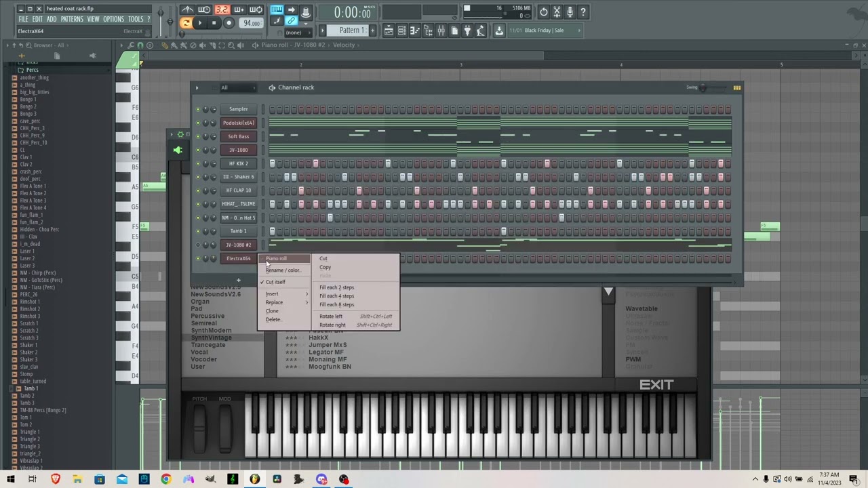Click the Stop button in the transport
Image resolution: width=868 pixels, height=488 pixels.
(214, 23)
